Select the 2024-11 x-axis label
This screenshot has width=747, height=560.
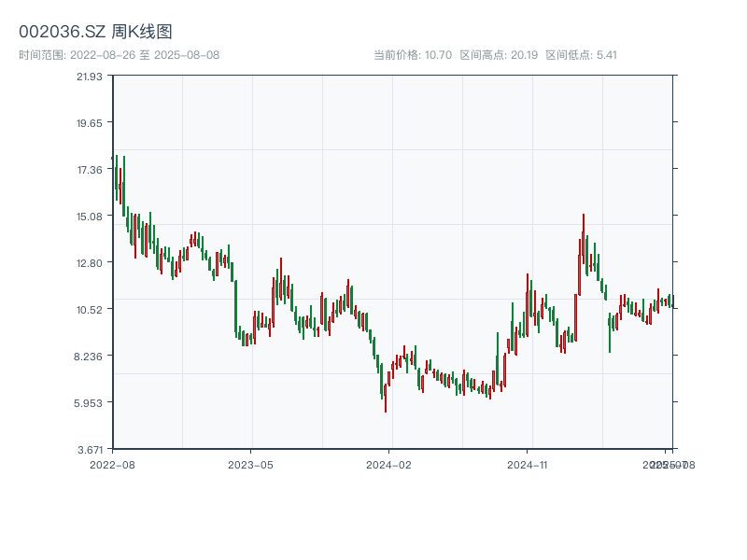tap(527, 465)
